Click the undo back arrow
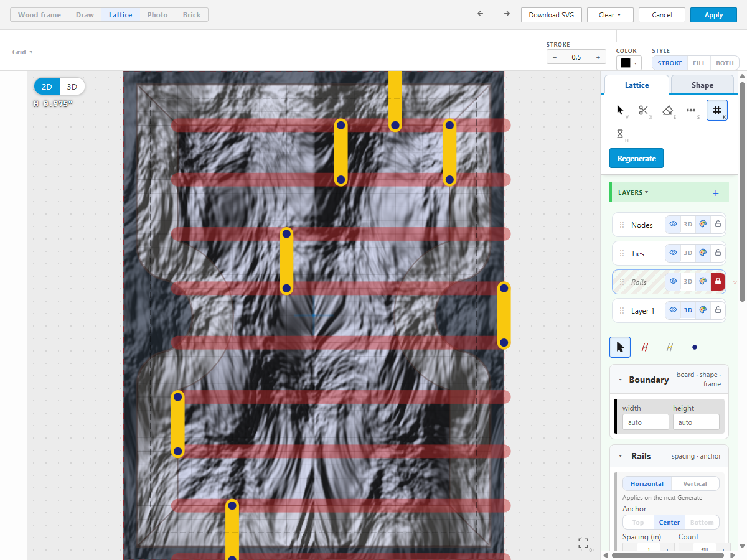Image resolution: width=747 pixels, height=560 pixels. click(x=480, y=14)
